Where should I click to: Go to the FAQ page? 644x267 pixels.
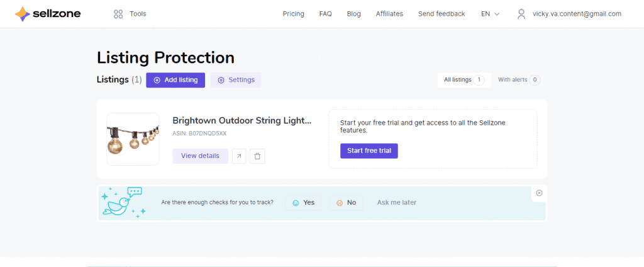[325, 14]
